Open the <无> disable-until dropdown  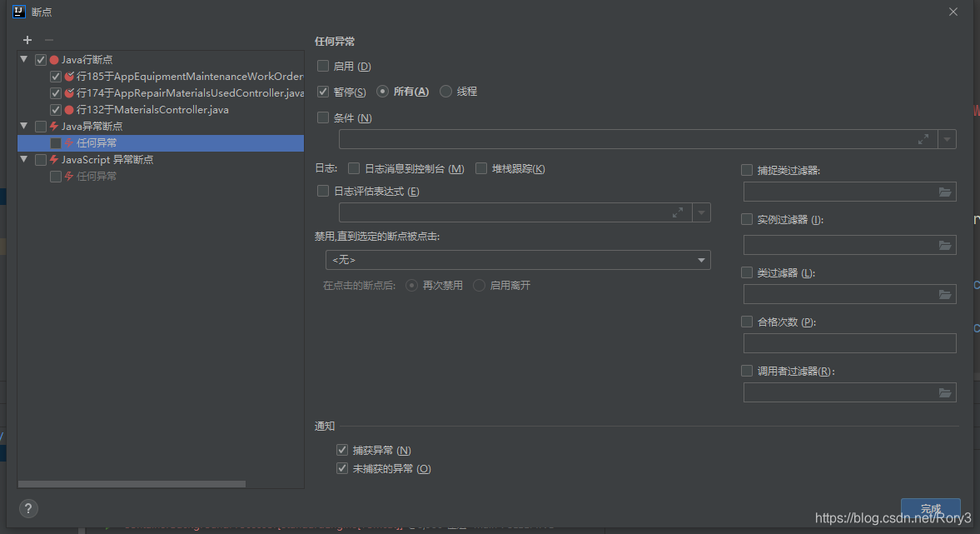tap(518, 259)
